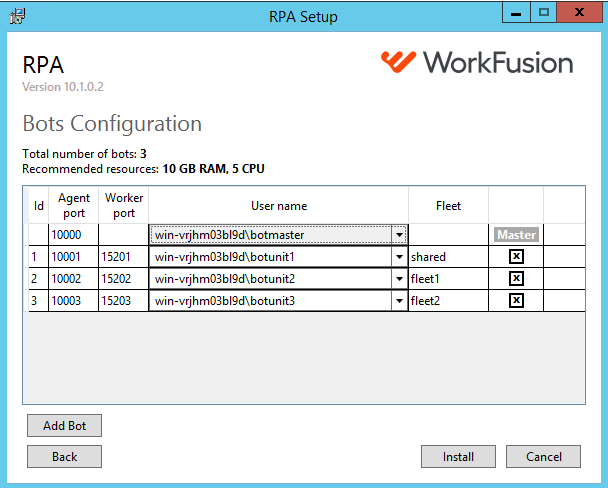Click the RPA Setup installer icon in title bar
The height and width of the screenshot is (488, 608).
17,16
